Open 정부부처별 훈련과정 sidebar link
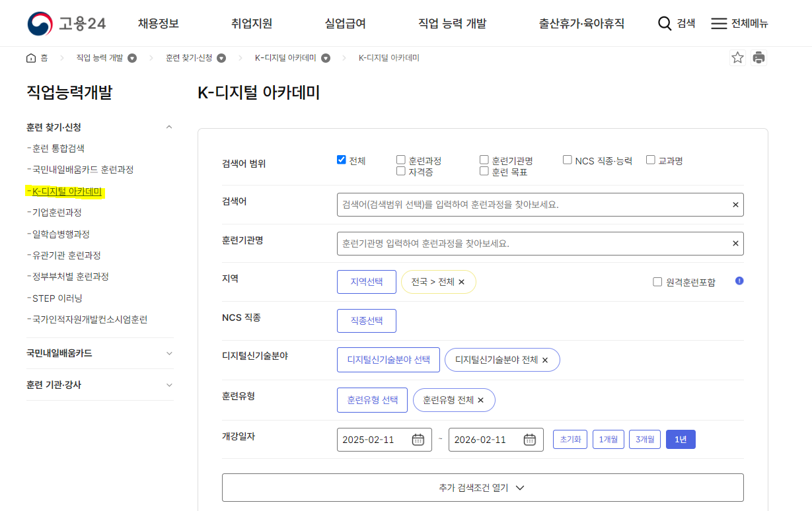 [x=70, y=277]
